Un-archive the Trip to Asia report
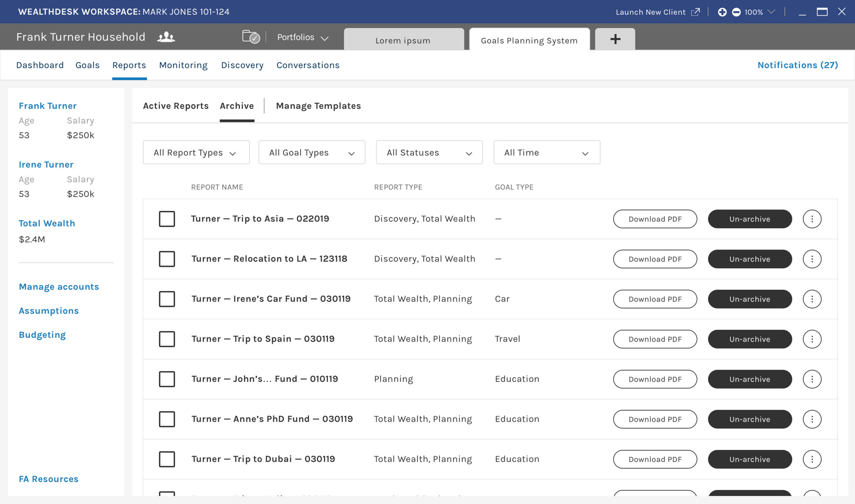Viewport: 855px width, 504px height. 749,219
